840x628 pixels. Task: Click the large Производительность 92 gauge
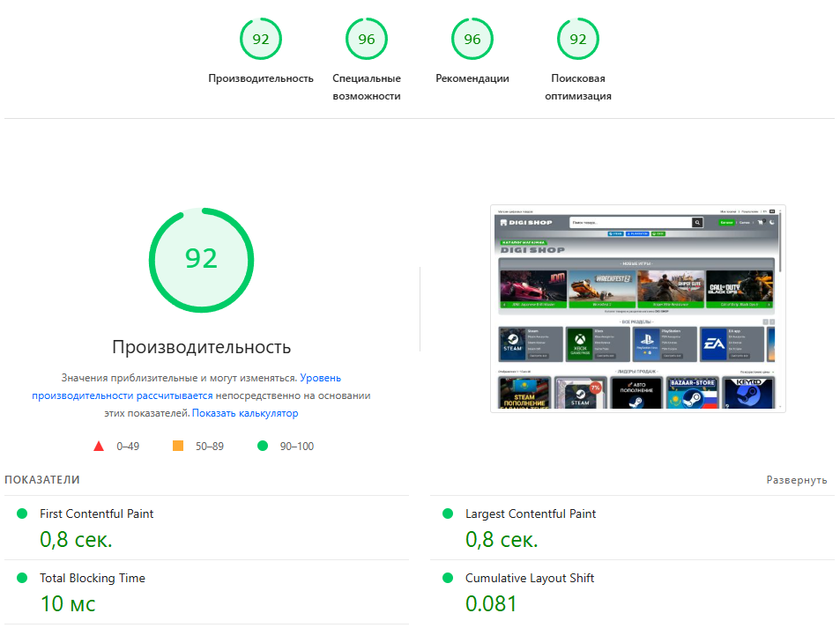coord(201,259)
